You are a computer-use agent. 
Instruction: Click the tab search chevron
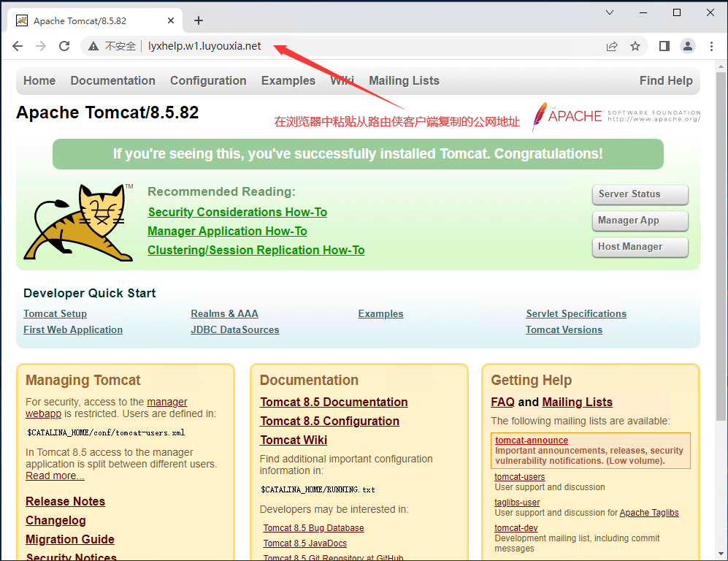610,12
